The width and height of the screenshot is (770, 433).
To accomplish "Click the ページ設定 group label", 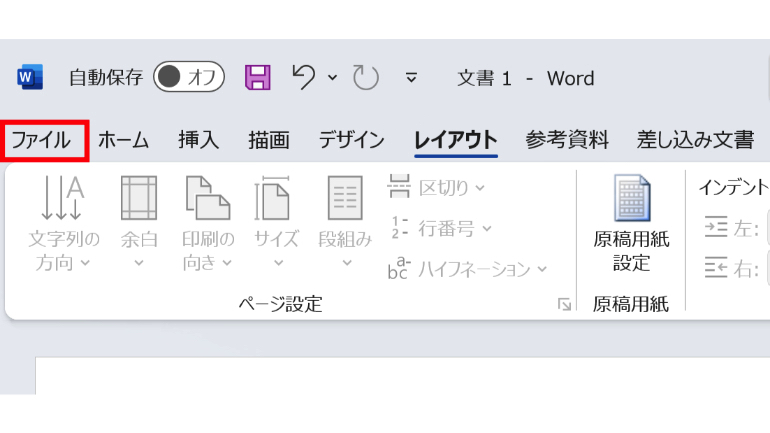I will point(280,304).
